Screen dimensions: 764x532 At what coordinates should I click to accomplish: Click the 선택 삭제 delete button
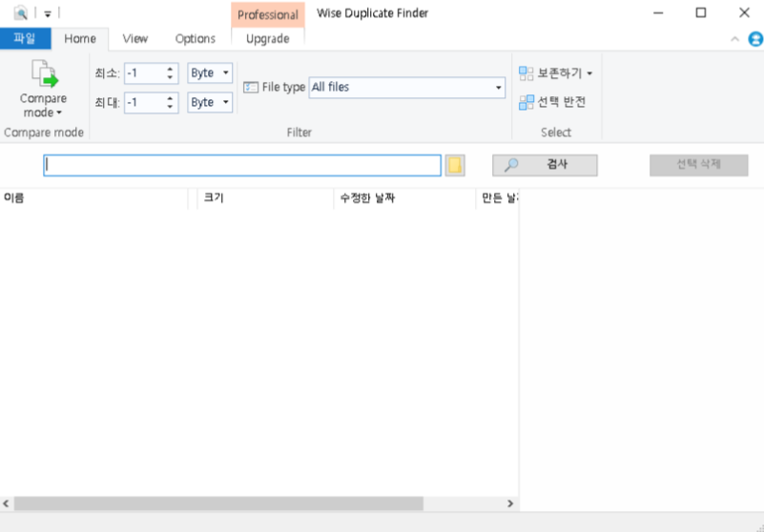pos(699,165)
